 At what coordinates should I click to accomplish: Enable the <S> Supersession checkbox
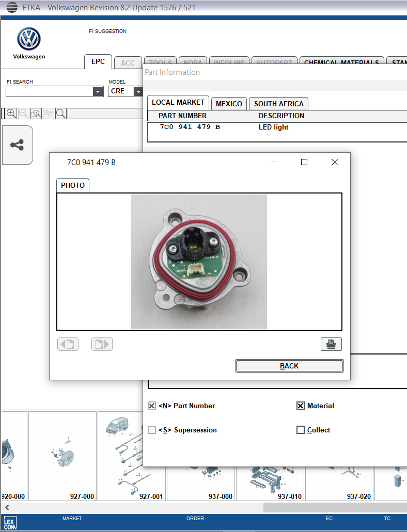(x=152, y=430)
